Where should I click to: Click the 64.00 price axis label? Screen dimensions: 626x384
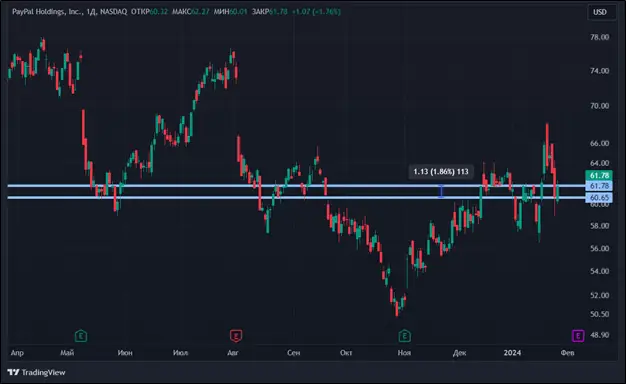[600, 163]
